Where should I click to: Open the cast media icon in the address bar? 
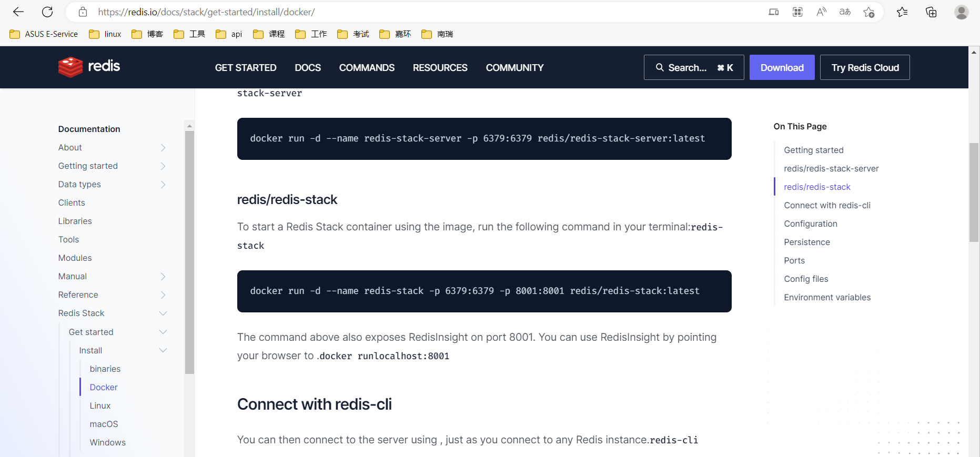[x=773, y=12]
